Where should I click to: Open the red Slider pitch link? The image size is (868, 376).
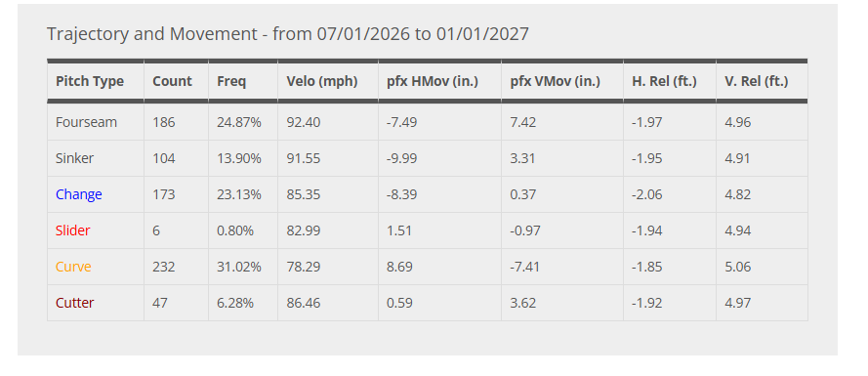pyautogui.click(x=72, y=230)
